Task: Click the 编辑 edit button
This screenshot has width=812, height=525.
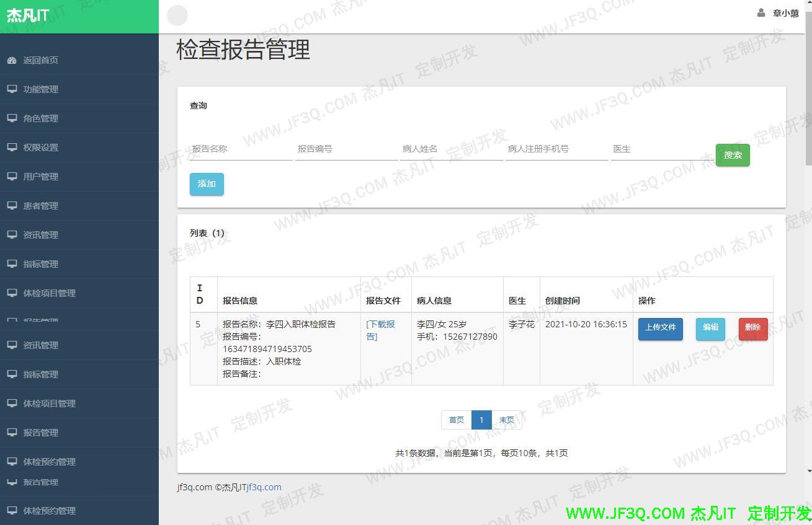Action: coord(710,329)
